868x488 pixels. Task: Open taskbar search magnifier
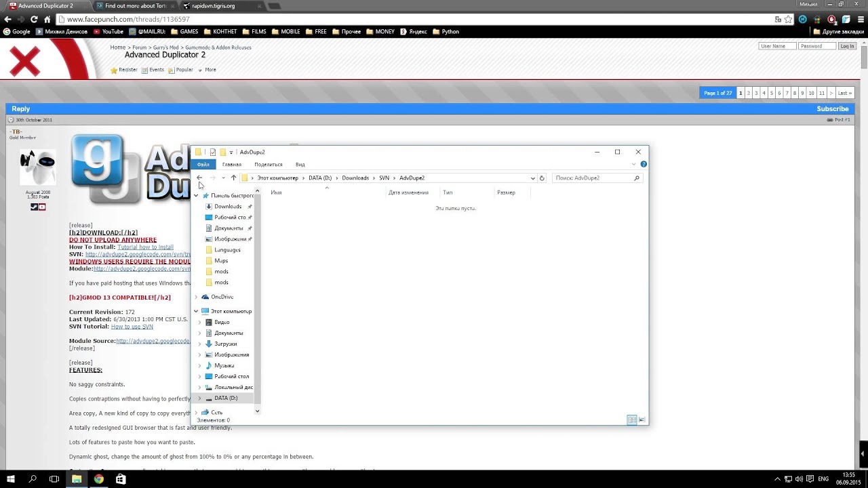pyautogui.click(x=33, y=479)
